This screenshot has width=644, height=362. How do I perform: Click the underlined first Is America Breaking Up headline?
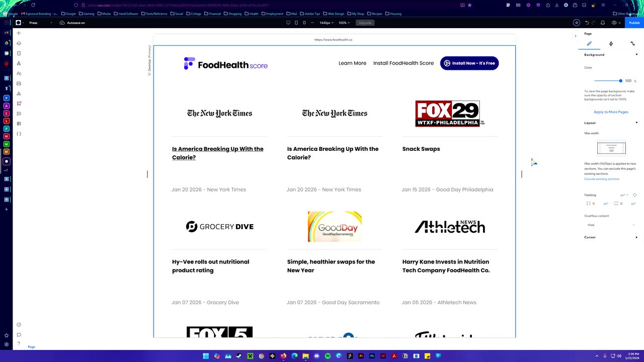click(x=218, y=153)
